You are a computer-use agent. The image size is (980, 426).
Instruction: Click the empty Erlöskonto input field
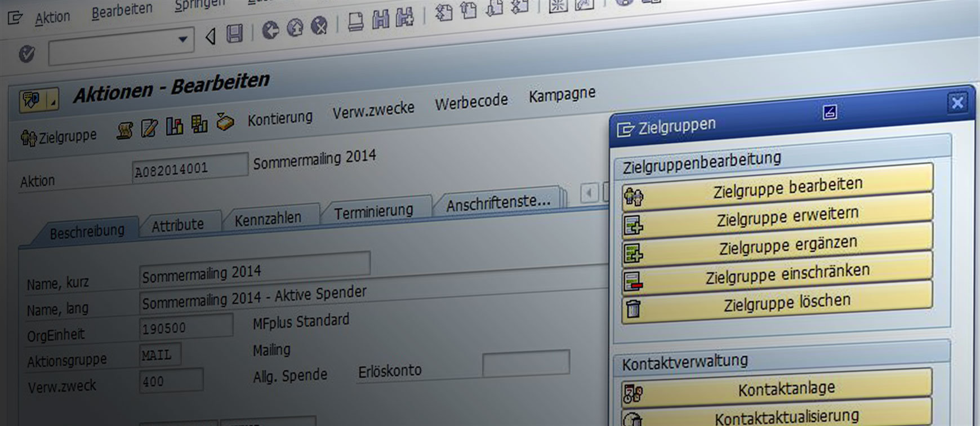coord(526,363)
